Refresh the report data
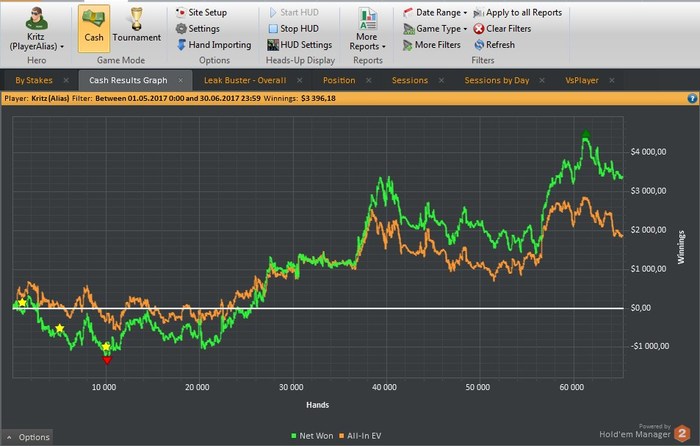 [x=494, y=45]
